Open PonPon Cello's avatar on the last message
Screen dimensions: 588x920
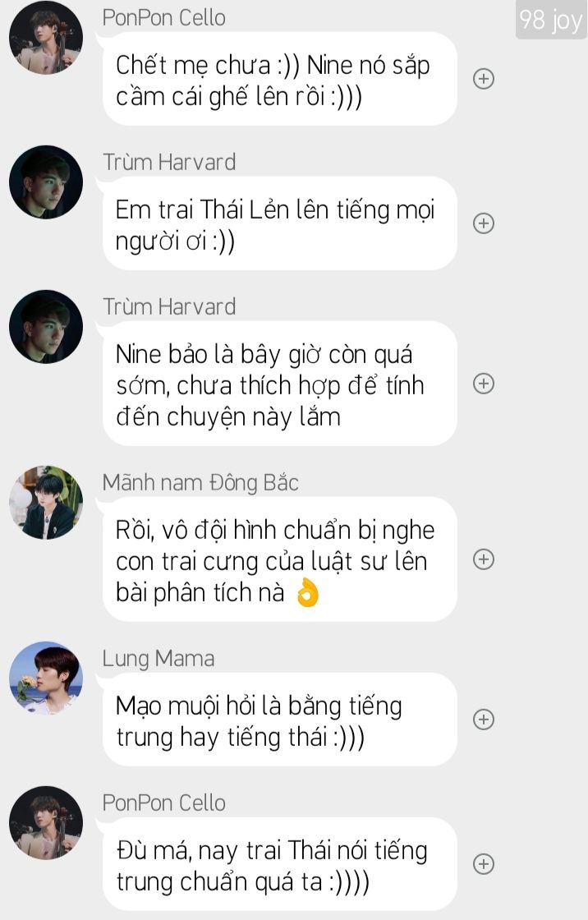(46, 822)
